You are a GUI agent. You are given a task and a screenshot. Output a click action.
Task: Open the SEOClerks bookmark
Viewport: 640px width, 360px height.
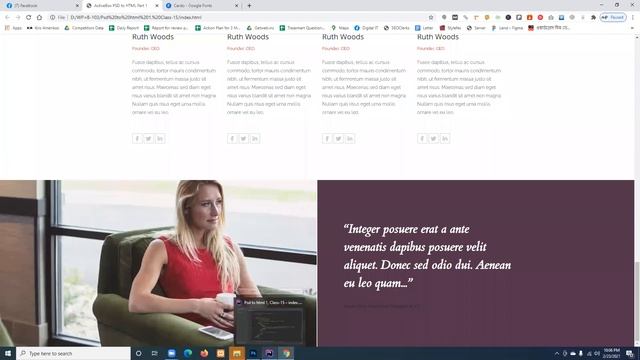click(396, 28)
